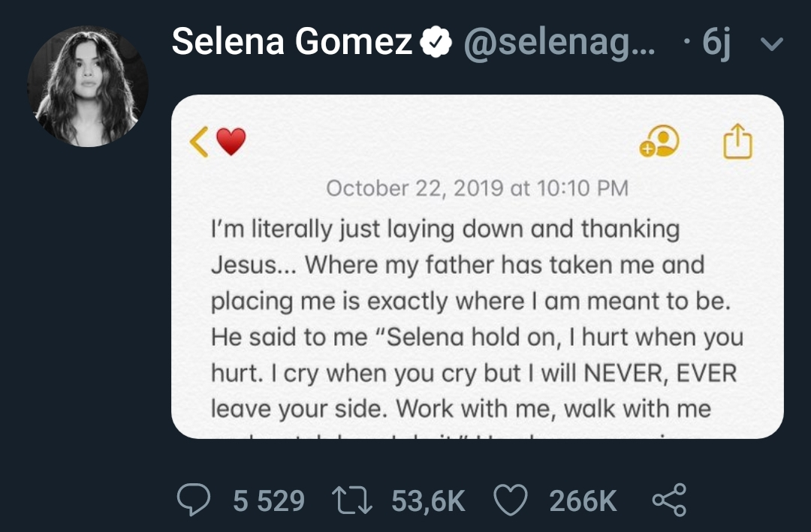Open Selena Gomez's profile picture
Screen dimensions: 811x532
(87, 86)
